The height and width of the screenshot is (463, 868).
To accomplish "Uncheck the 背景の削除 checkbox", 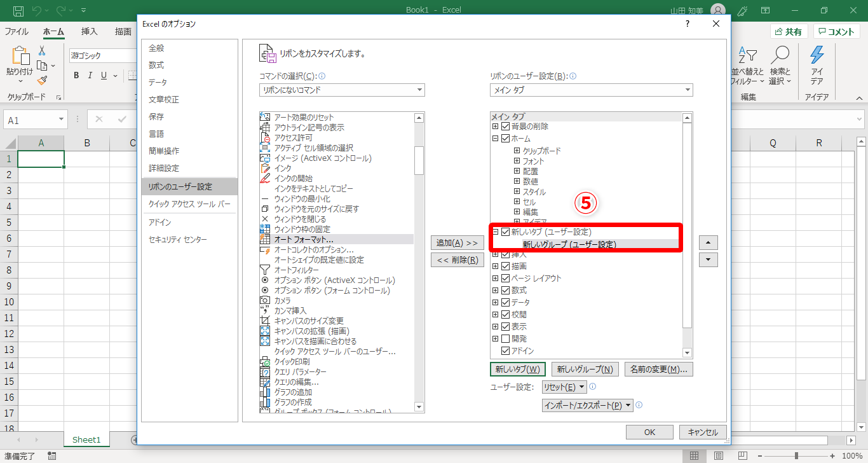I will [x=506, y=127].
